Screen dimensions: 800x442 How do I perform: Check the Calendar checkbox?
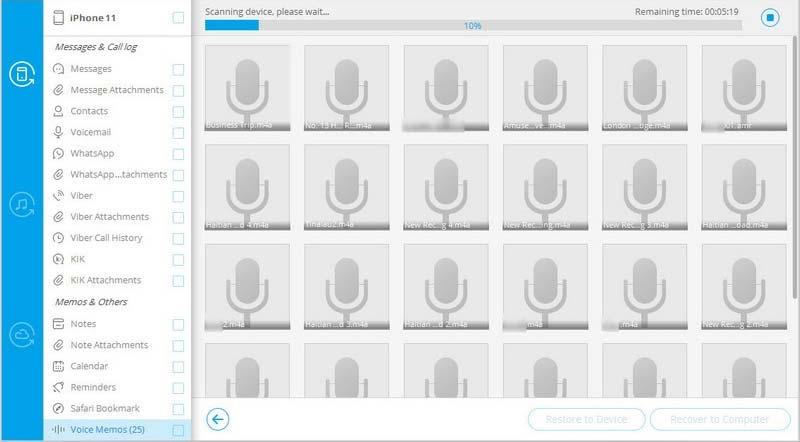point(178,367)
